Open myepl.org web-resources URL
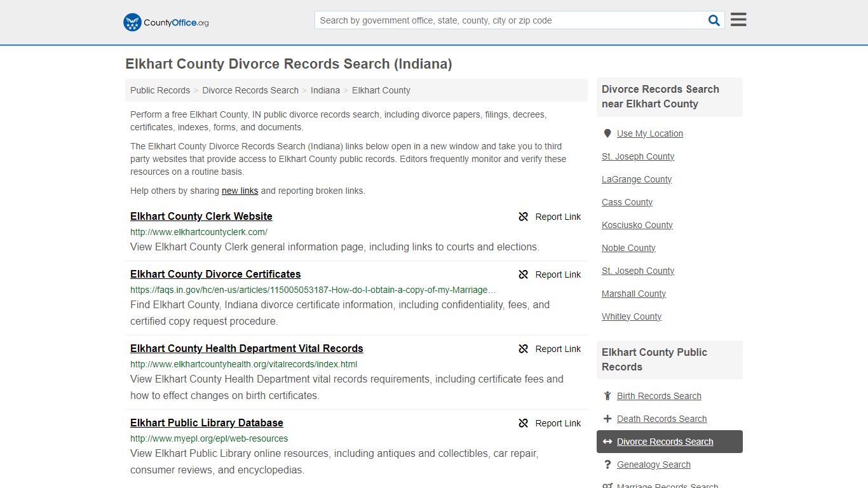Image resolution: width=868 pixels, height=488 pixels. click(209, 438)
